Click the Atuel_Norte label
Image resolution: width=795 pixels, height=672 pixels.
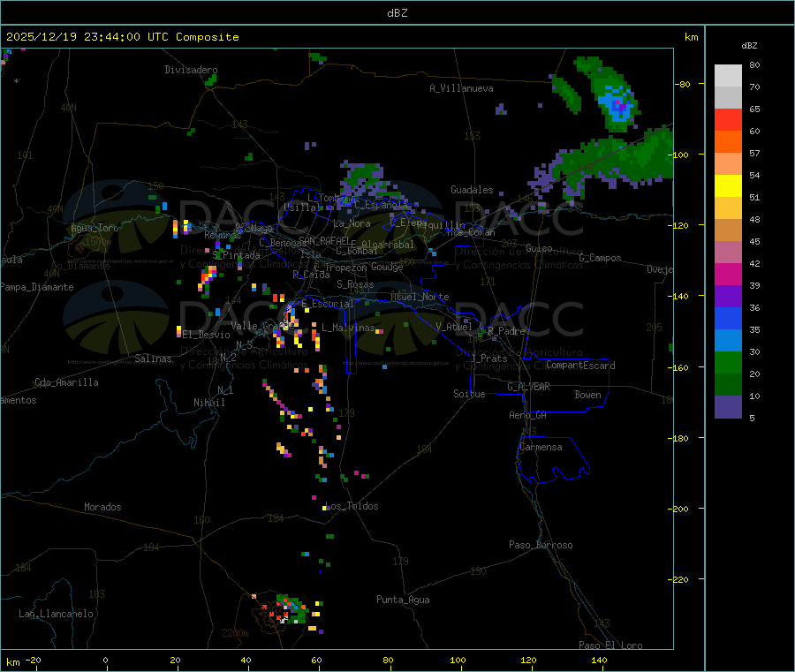click(420, 297)
